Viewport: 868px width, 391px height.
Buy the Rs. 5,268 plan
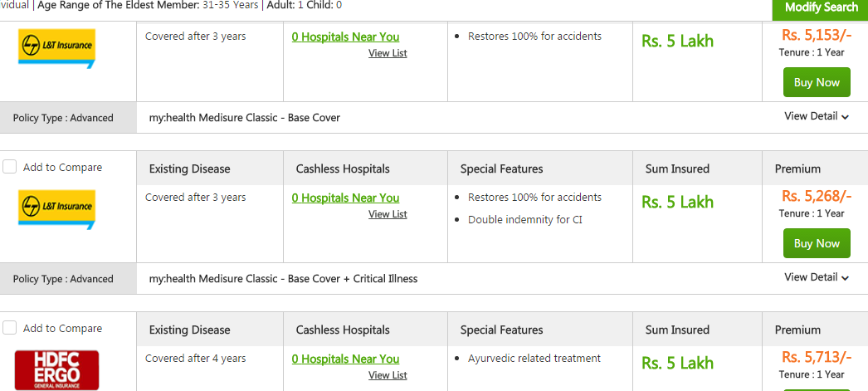(817, 243)
